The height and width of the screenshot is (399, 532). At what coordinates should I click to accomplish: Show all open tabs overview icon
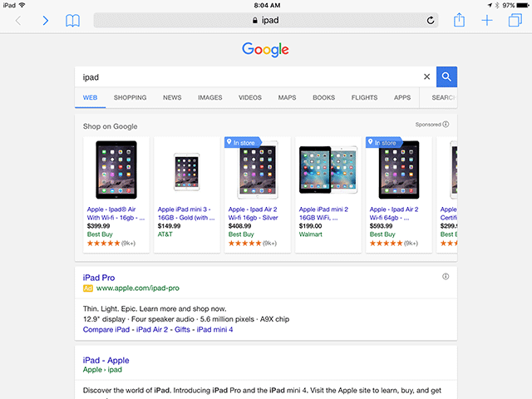(x=515, y=20)
